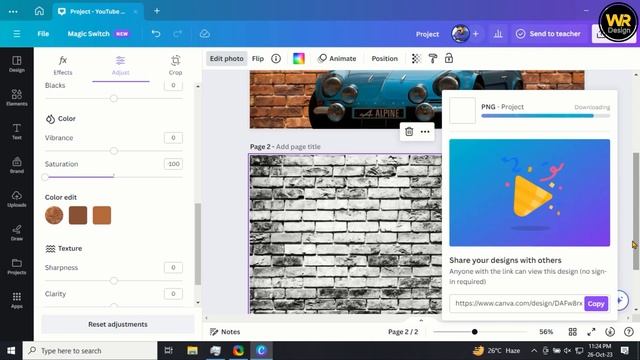
Task: Open the Projects sidebar panel
Action: pyautogui.click(x=17, y=267)
